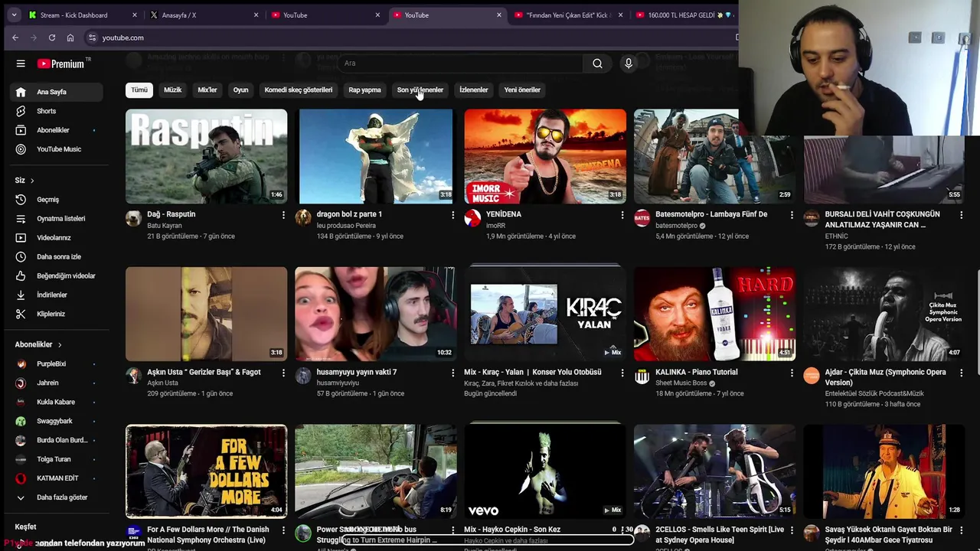The image size is (980, 551).
Task: Open Beğendiğim videolar list
Action: [57, 276]
